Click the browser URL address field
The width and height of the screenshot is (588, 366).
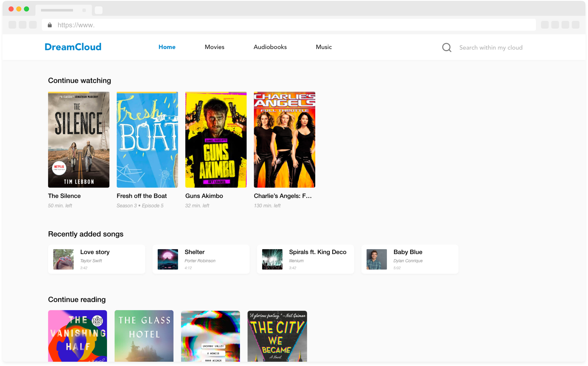point(289,25)
